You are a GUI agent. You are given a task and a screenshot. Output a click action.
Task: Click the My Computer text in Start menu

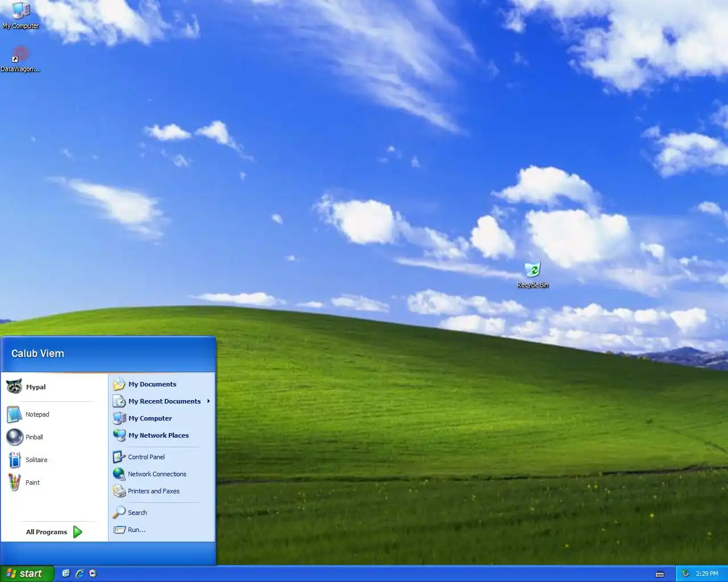point(150,418)
